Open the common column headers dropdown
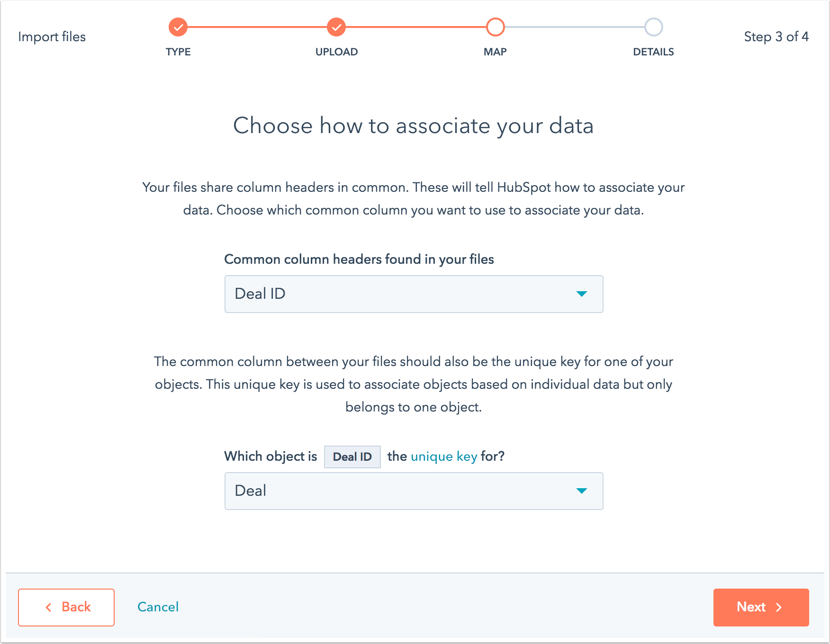 [414, 294]
